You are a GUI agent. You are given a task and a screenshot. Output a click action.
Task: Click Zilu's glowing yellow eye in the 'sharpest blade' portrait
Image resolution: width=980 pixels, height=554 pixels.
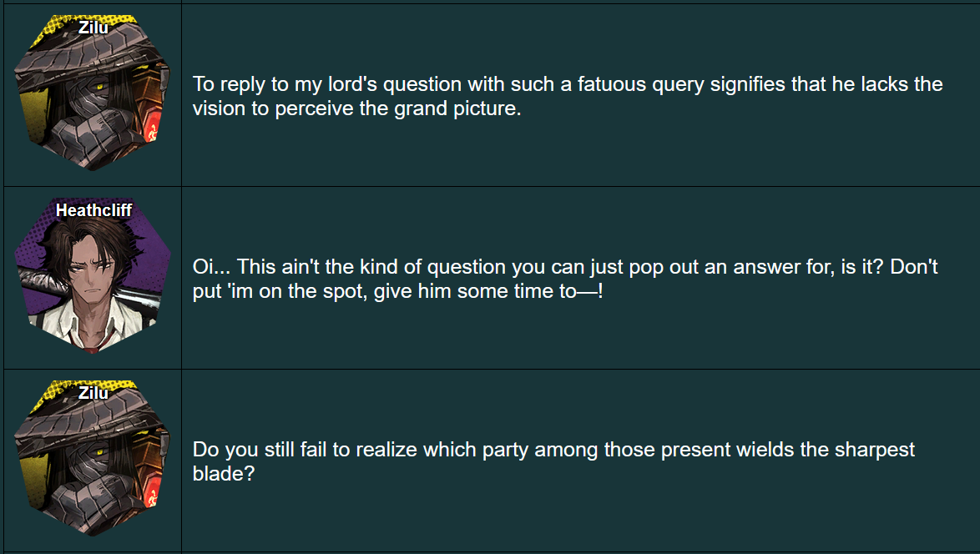coord(99,450)
